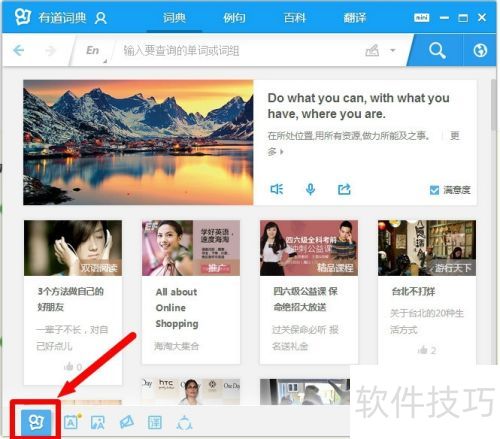This screenshot has height=439, width=500.
Task: Click the back navigation arrow
Action: click(19, 51)
